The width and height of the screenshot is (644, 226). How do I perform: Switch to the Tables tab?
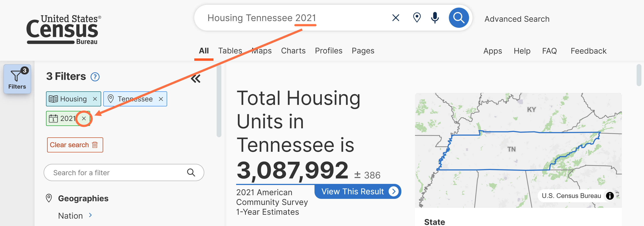click(x=230, y=51)
